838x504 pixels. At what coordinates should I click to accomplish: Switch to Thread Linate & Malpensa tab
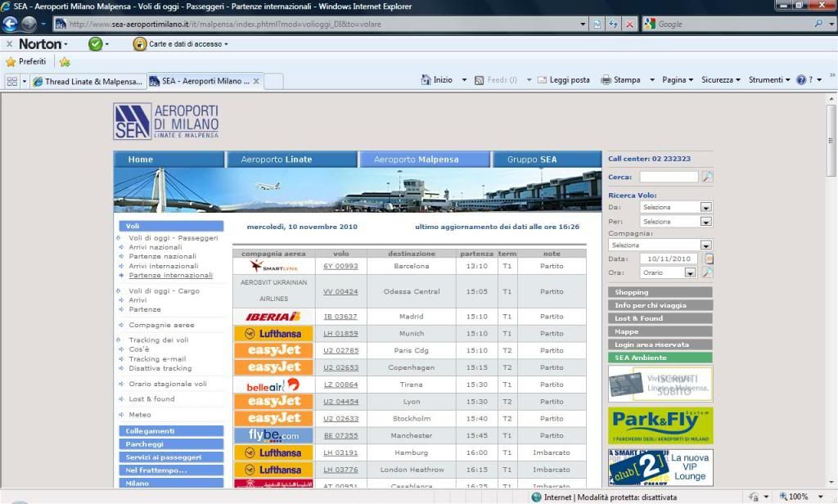(88, 81)
